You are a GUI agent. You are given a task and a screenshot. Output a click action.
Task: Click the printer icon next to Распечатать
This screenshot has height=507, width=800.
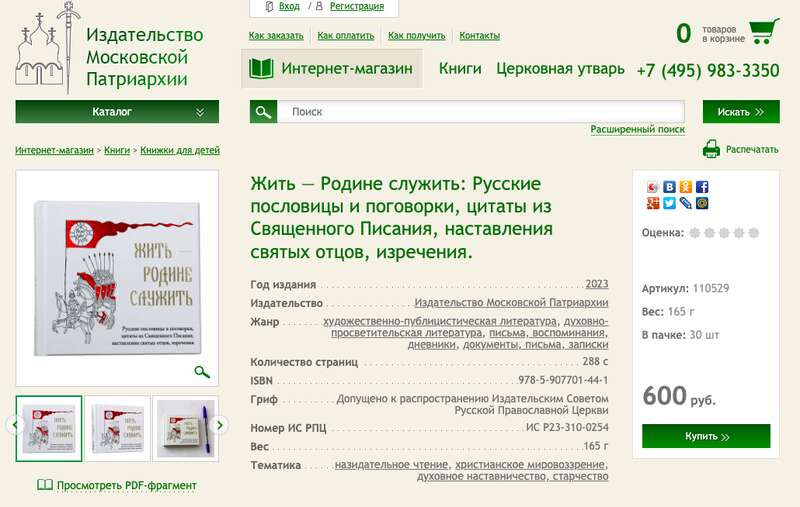(x=711, y=150)
